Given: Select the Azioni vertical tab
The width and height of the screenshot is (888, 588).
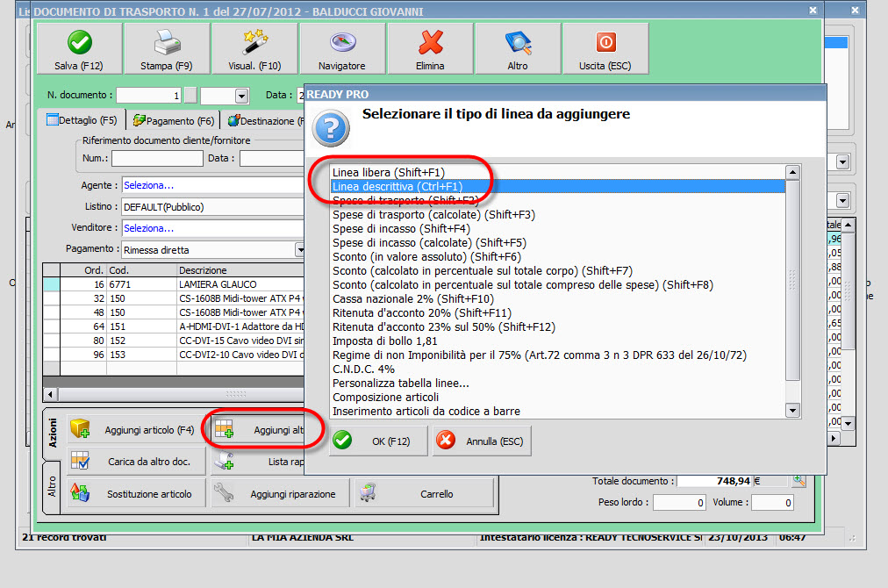Looking at the screenshot, I should tap(52, 434).
